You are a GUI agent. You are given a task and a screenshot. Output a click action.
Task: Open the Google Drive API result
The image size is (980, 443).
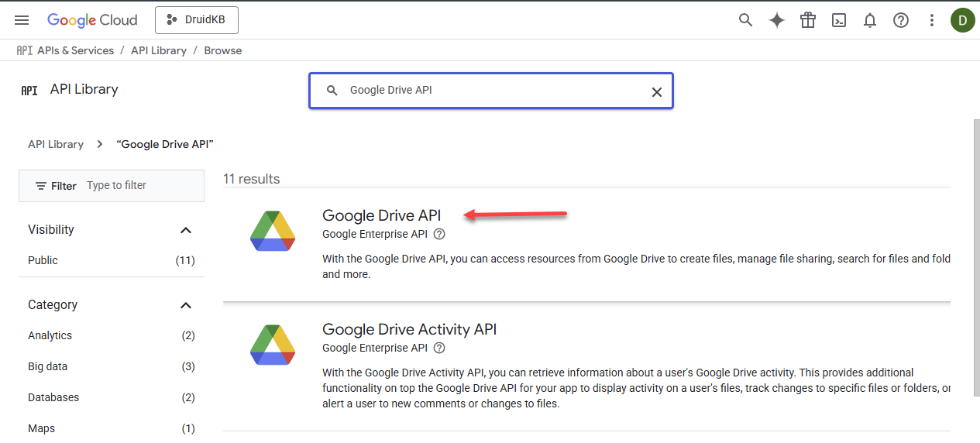pos(381,215)
